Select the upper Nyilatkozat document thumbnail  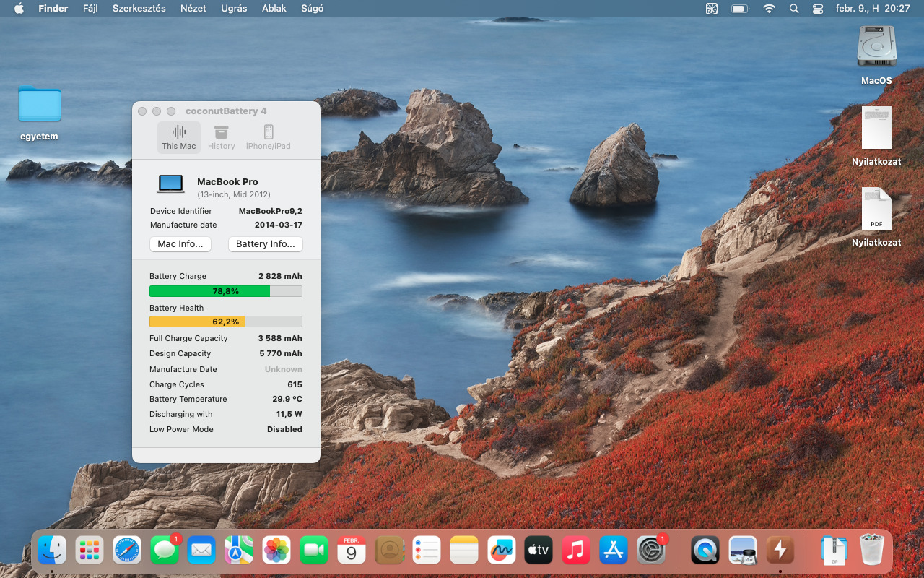click(x=876, y=128)
